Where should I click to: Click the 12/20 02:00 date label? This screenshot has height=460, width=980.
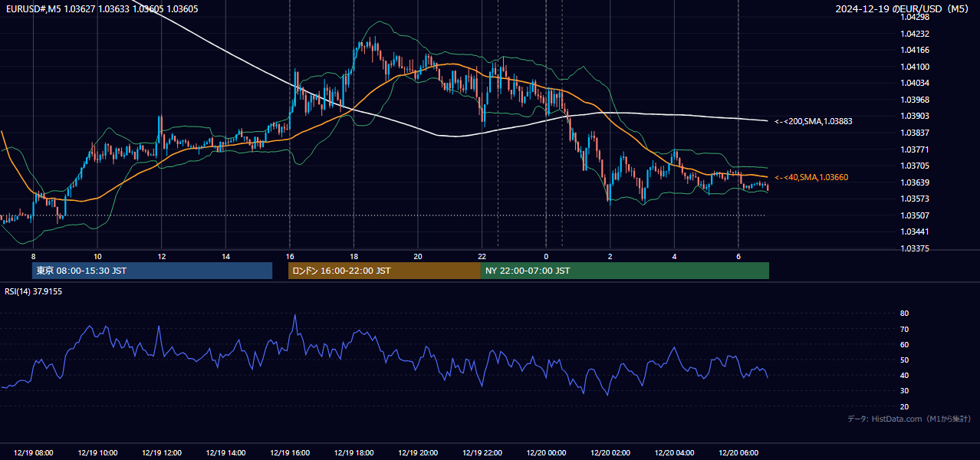pyautogui.click(x=610, y=453)
